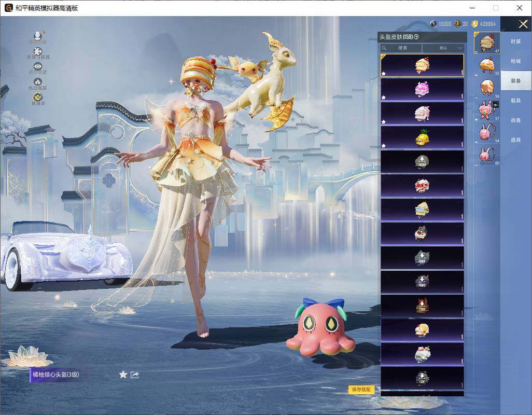Close the wardrobe with the X button
532x415 pixels.
tap(523, 24)
